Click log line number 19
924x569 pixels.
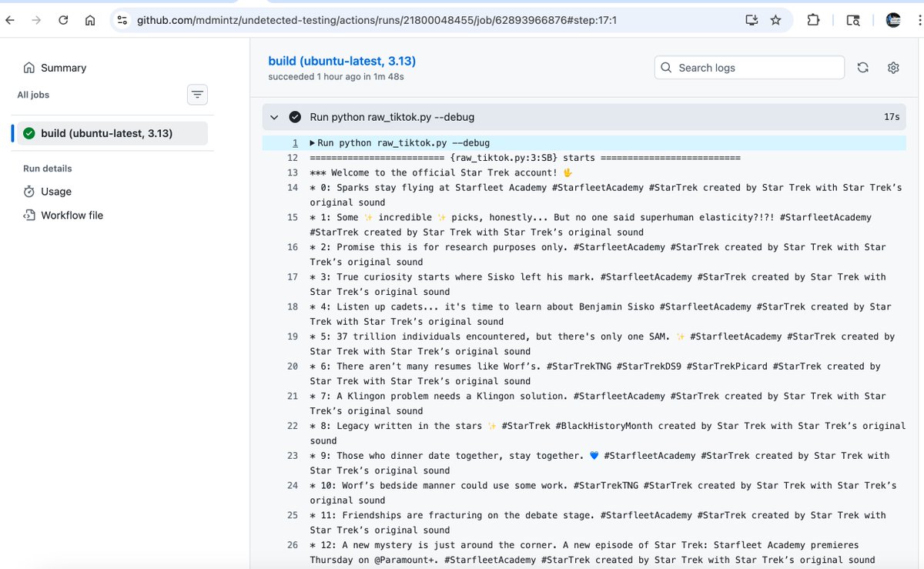tap(293, 336)
